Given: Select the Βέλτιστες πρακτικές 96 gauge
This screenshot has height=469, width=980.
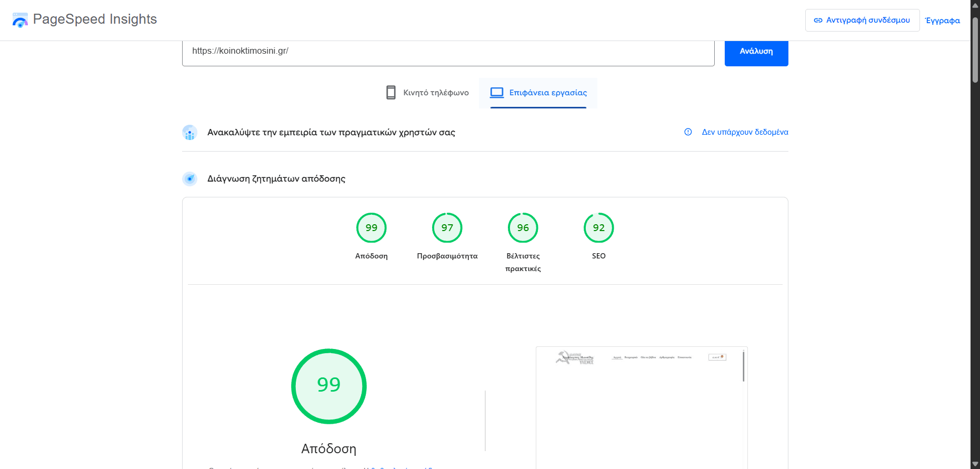Looking at the screenshot, I should point(523,228).
